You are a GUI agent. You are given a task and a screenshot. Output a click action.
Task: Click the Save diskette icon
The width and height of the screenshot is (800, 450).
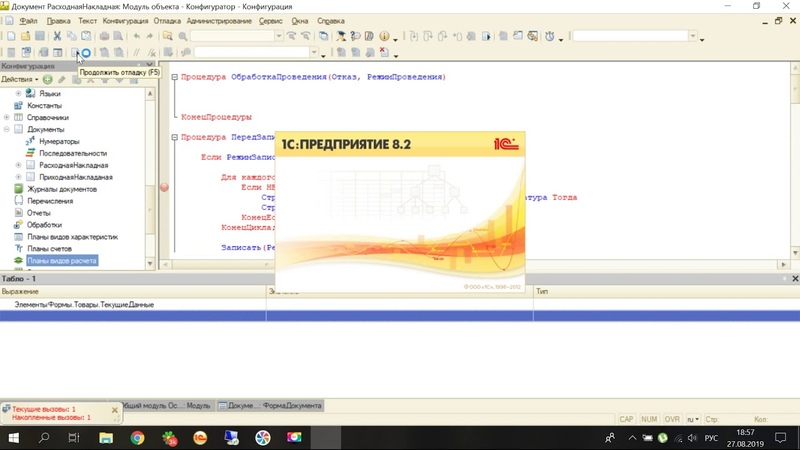(x=39, y=36)
